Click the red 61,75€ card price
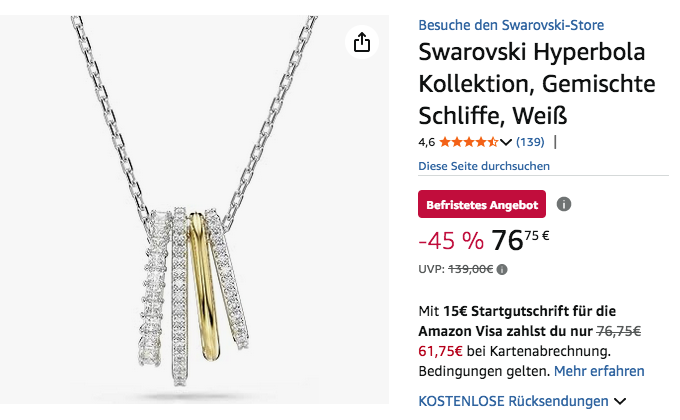This screenshot has height=420, width=680. [x=440, y=351]
